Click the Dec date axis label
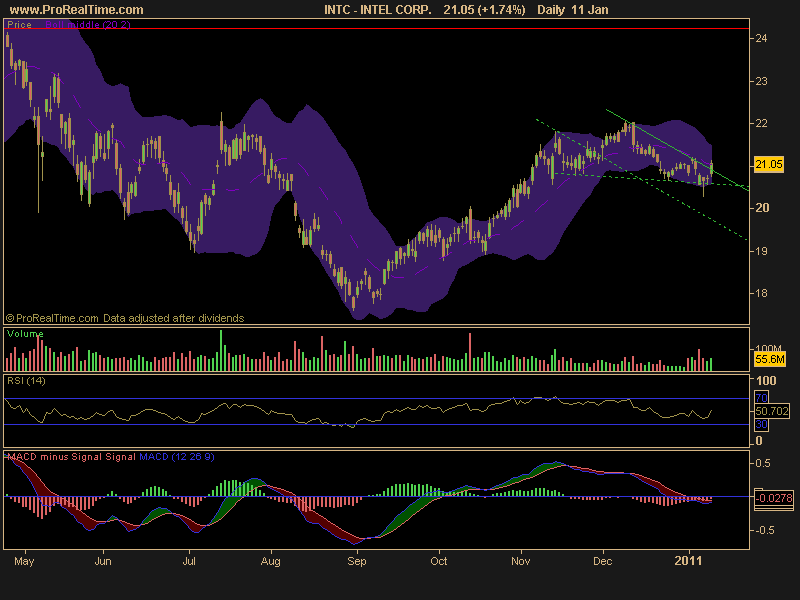The image size is (800, 600). pos(603,561)
